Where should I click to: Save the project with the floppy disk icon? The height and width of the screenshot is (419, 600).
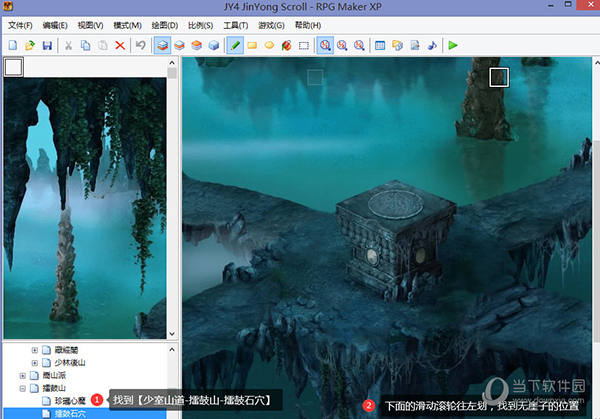click(47, 46)
